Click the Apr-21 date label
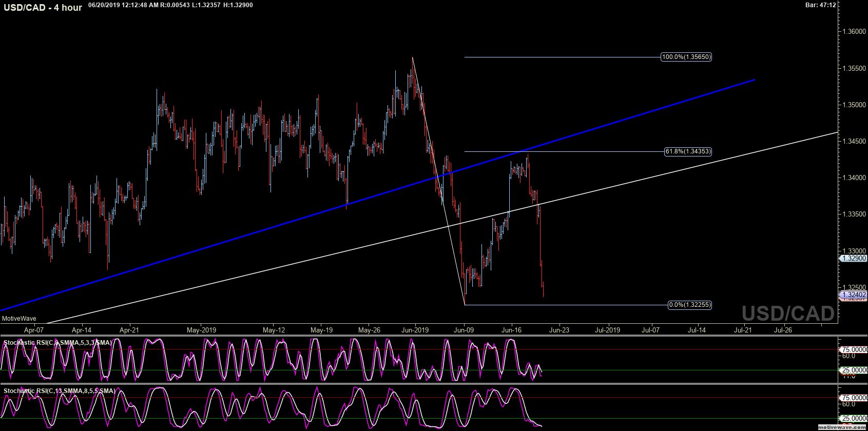 coord(129,330)
